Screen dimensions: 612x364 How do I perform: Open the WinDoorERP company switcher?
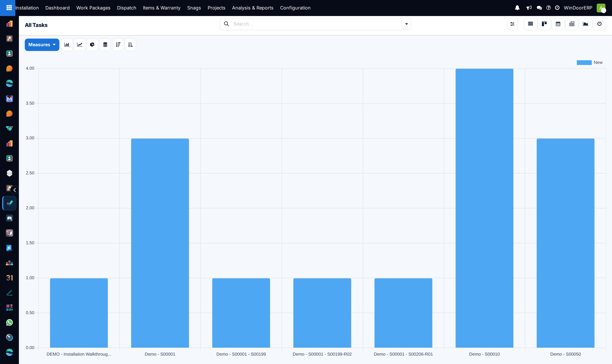[x=578, y=8]
